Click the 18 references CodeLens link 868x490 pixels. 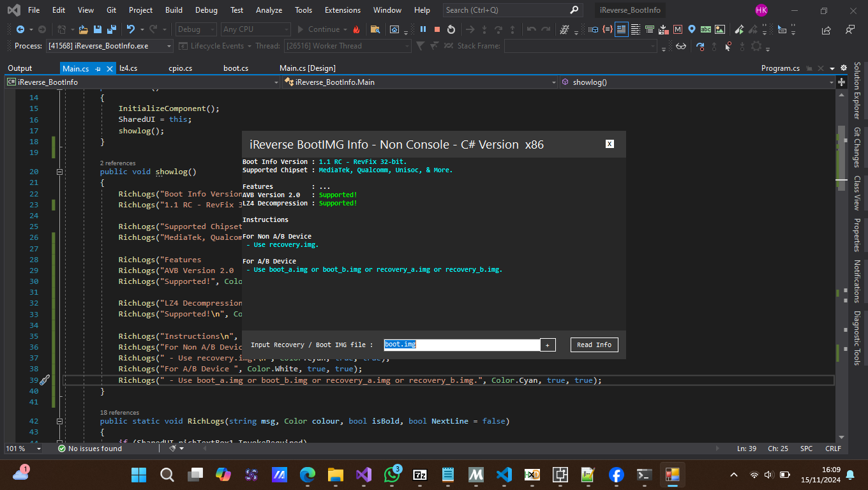click(x=119, y=413)
